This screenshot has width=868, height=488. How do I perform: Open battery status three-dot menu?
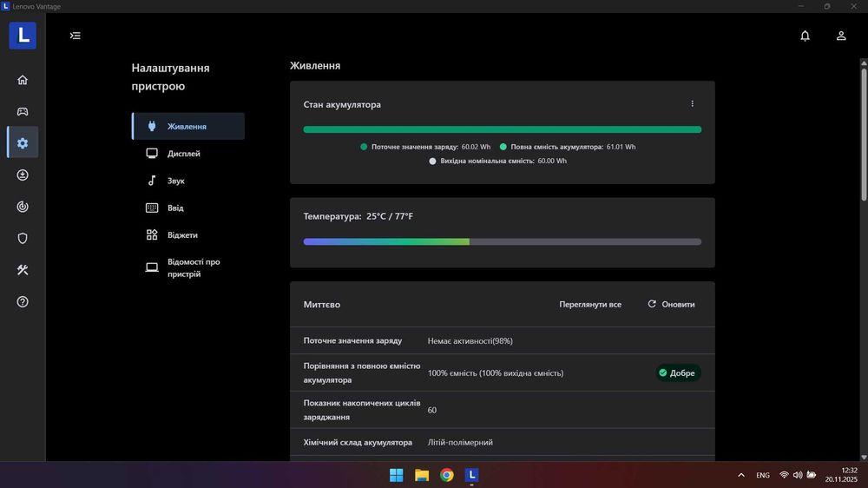coord(692,103)
